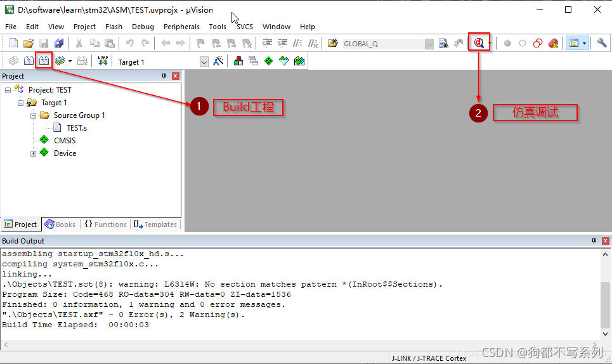Collapse the Target 1 tree node
The image size is (612, 364).
coord(20,103)
